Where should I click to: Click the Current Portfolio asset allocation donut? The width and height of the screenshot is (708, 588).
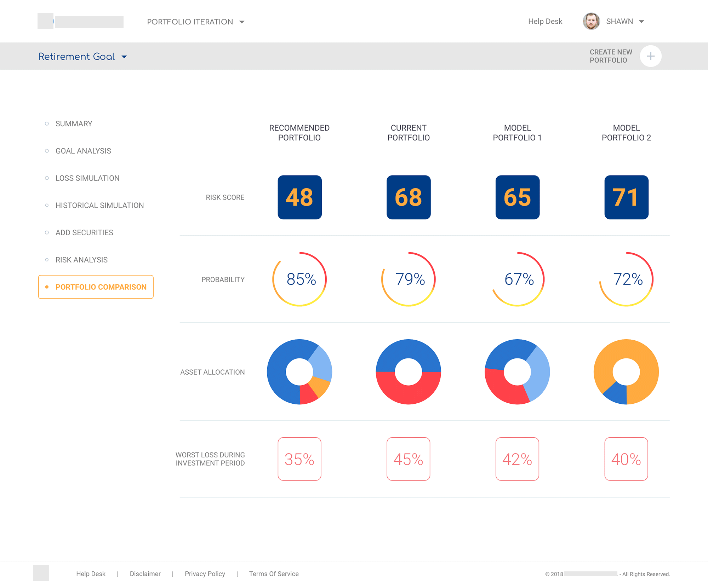coord(408,372)
